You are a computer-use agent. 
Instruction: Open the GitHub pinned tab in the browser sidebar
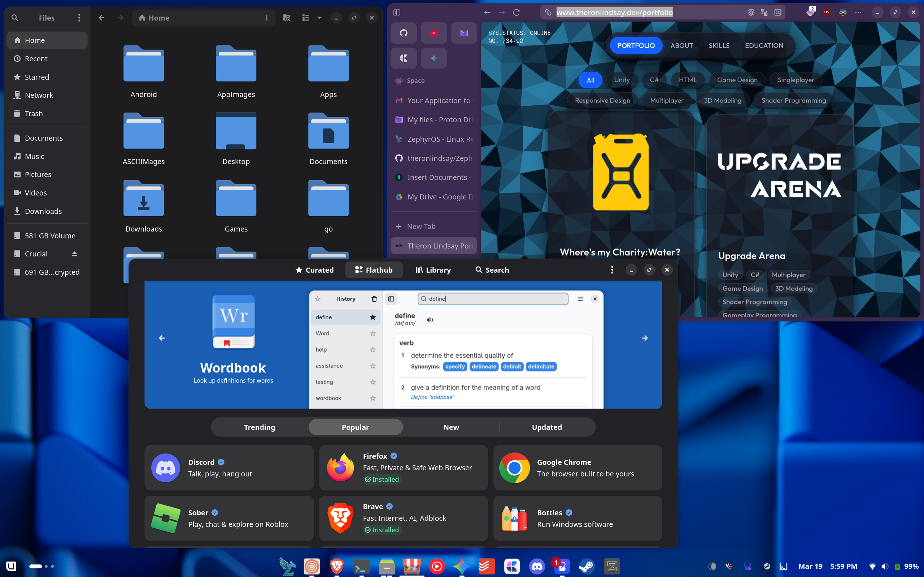404,33
